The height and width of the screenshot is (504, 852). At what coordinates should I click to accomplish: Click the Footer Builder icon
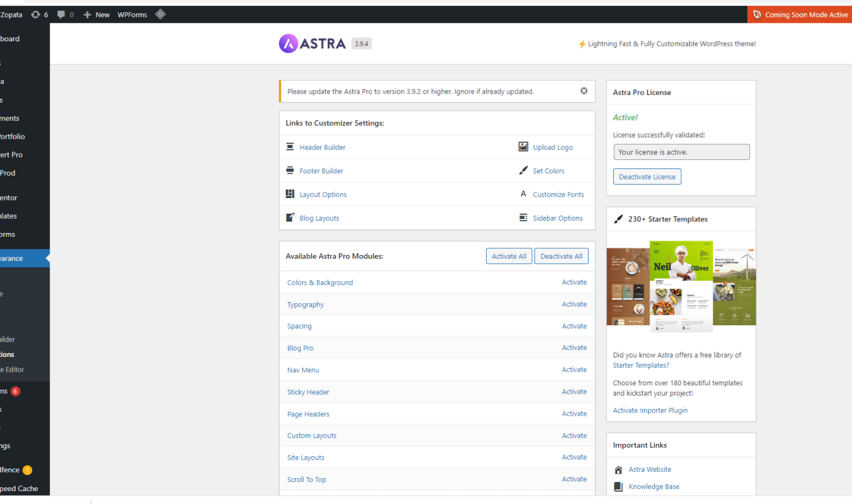click(x=290, y=171)
